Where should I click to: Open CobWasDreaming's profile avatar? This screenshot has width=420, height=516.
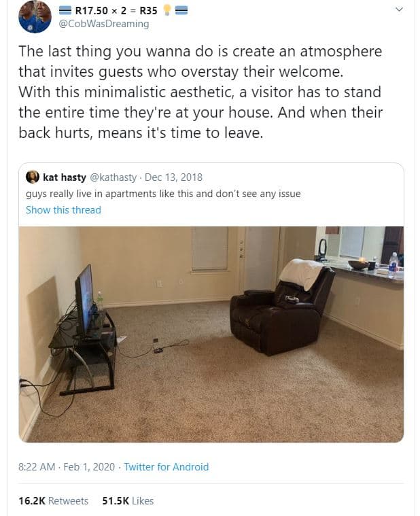35,17
